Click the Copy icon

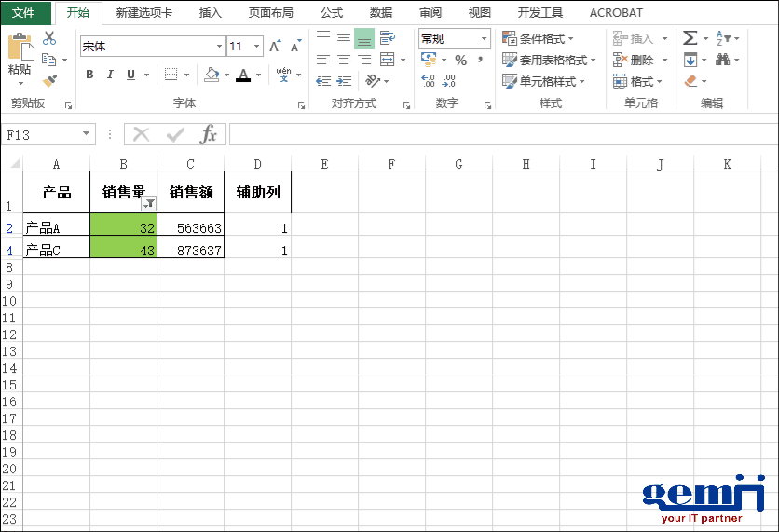point(48,60)
